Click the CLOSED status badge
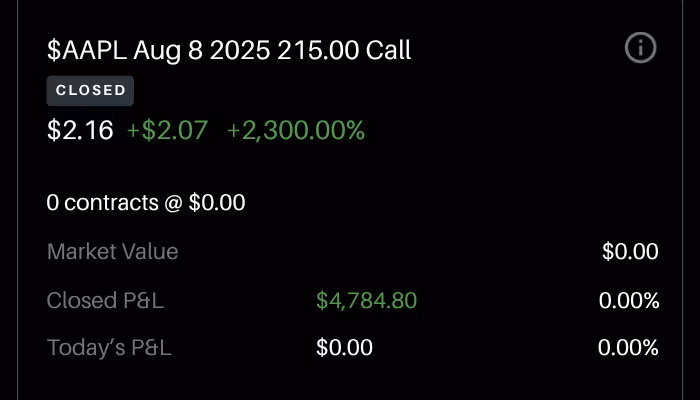The image size is (700, 400). 90,90
